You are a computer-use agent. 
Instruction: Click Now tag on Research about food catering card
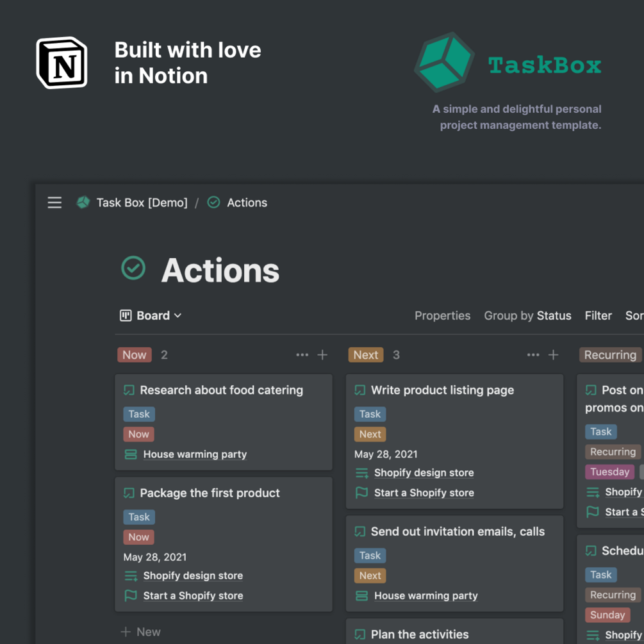click(139, 434)
